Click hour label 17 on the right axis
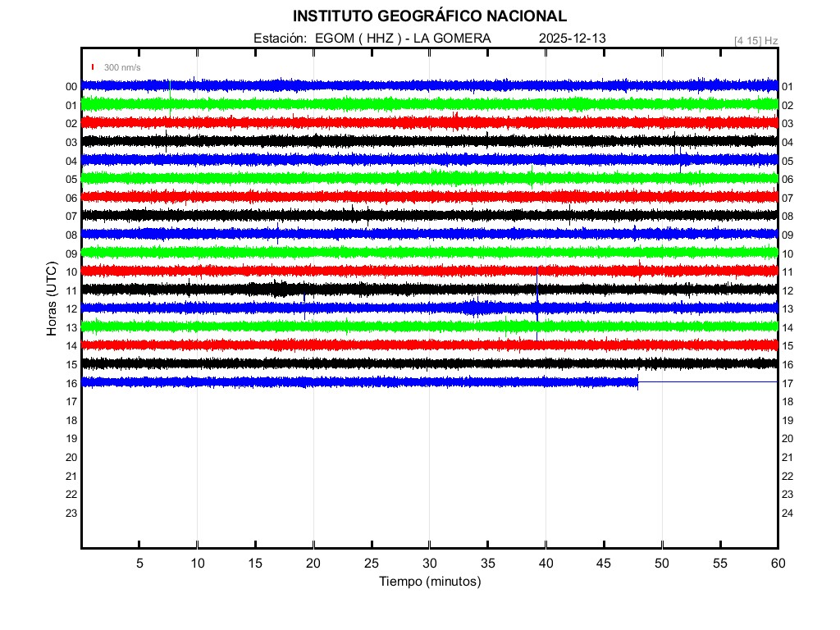Image resolution: width=840 pixels, height=630 pixels. 787,383
